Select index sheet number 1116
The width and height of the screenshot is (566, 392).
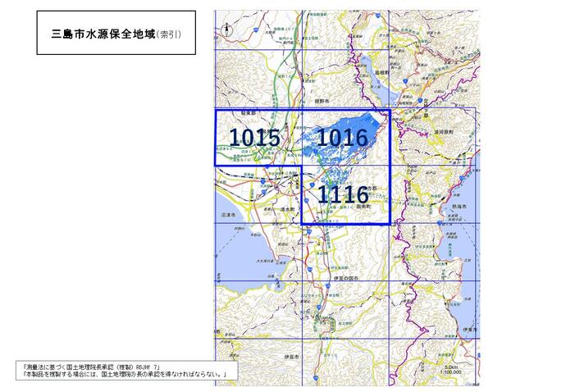343,194
